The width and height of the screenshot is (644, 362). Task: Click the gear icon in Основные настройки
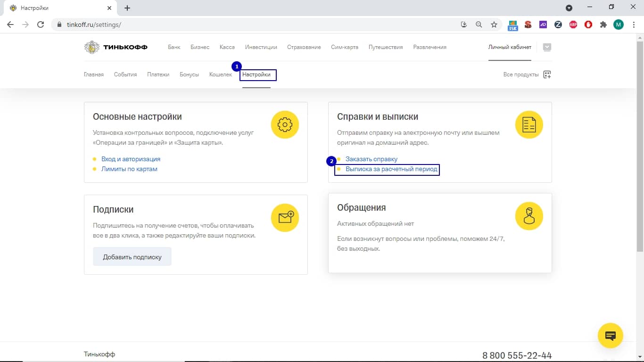coord(285,125)
